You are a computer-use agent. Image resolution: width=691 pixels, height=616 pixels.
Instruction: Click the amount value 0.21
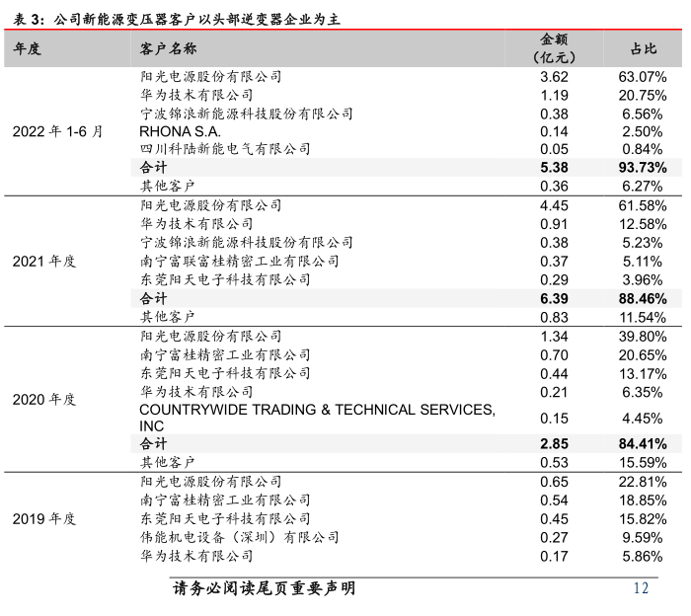pos(554,392)
